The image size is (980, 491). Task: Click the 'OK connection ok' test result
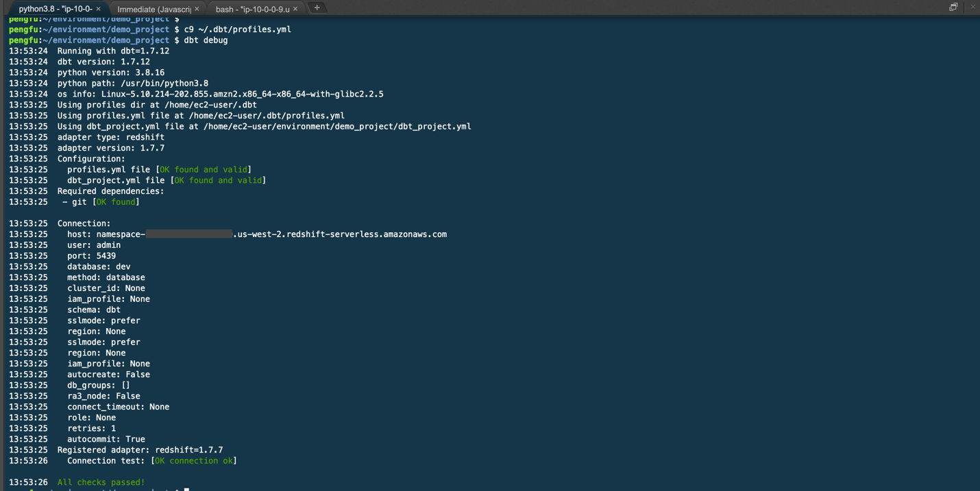(x=194, y=461)
